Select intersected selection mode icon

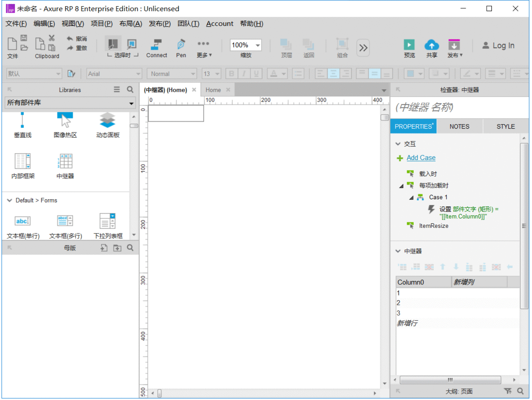113,44
